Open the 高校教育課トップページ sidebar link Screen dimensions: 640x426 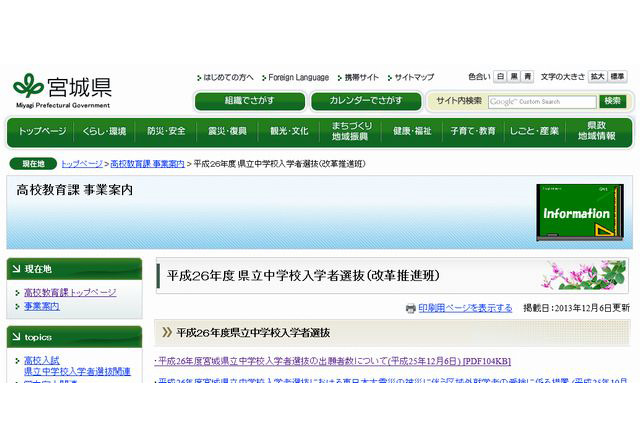coord(70,293)
